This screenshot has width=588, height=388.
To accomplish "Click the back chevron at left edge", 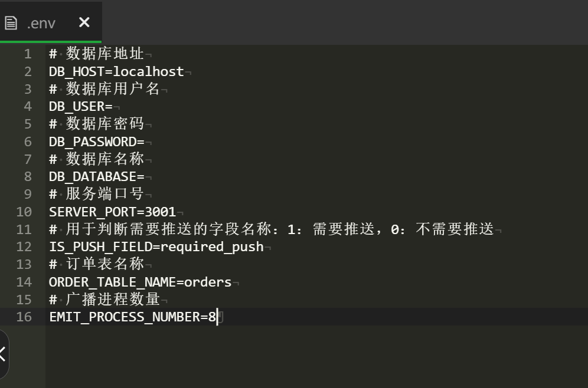I will point(2,354).
